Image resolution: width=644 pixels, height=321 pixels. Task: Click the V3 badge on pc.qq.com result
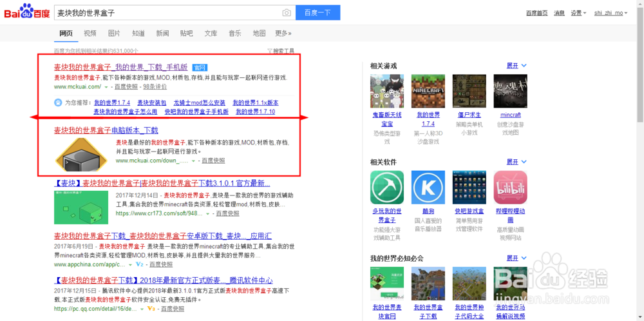click(151, 309)
